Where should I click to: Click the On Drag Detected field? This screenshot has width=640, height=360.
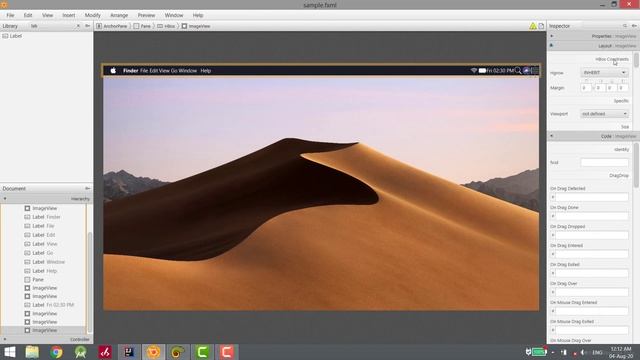pyautogui.click(x=592, y=197)
